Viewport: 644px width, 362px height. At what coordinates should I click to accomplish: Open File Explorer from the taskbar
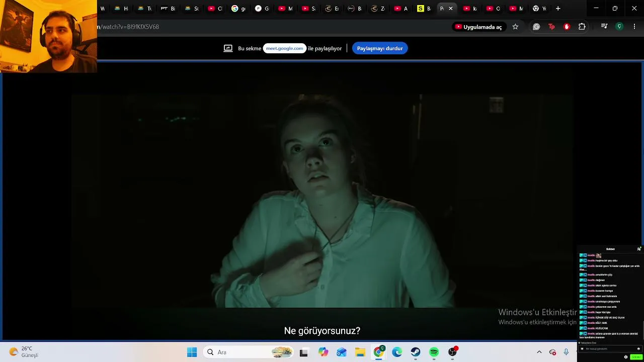point(360,352)
